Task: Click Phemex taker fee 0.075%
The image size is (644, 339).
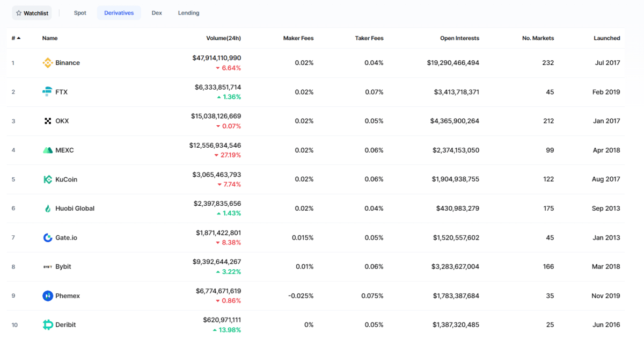Action: (372, 295)
